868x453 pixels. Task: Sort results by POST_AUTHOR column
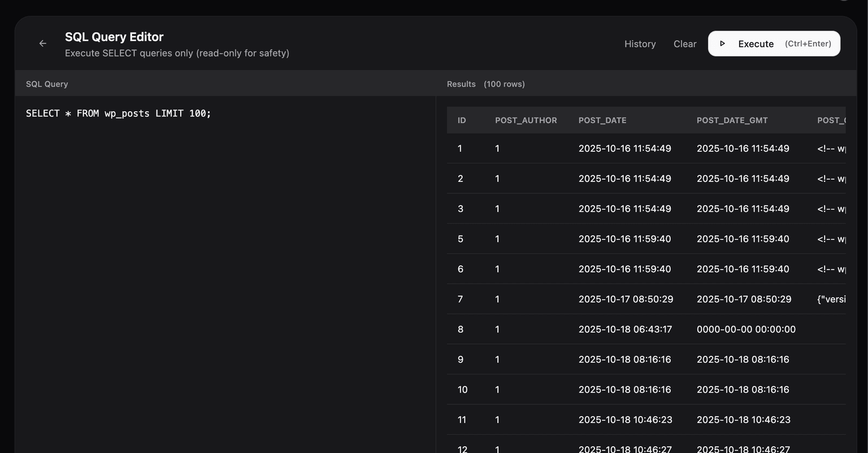[526, 120]
